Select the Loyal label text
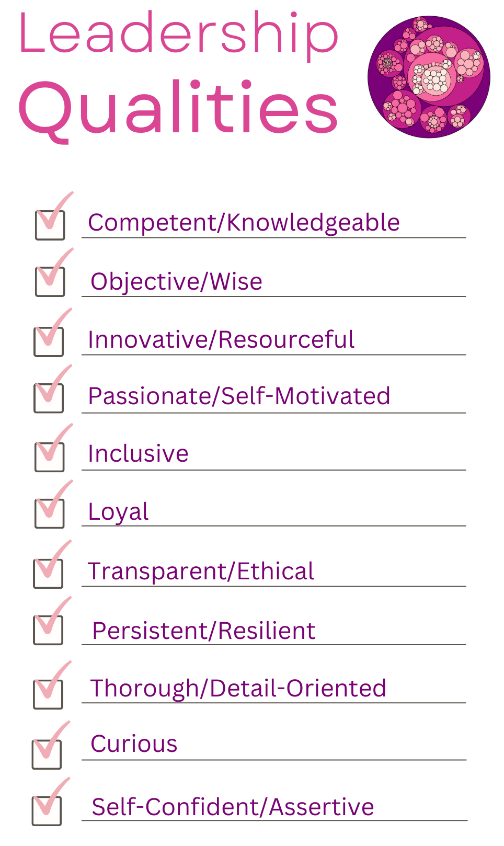 tap(118, 512)
